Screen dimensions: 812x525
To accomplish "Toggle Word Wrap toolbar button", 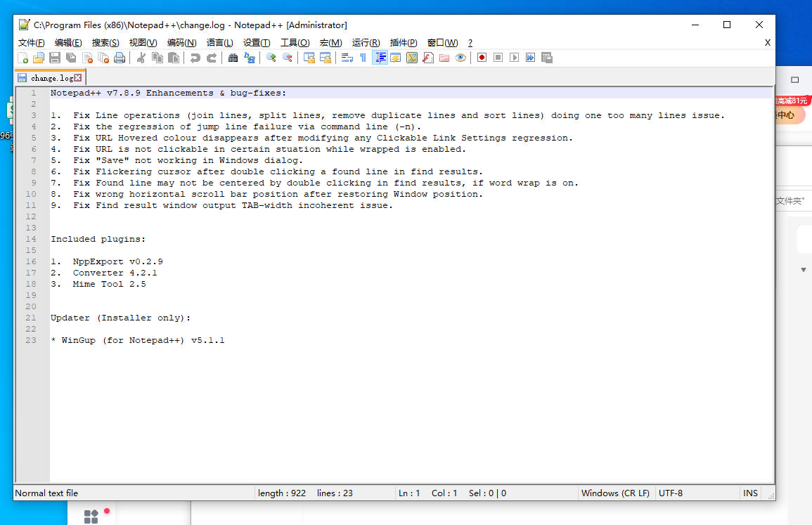I will 347,58.
